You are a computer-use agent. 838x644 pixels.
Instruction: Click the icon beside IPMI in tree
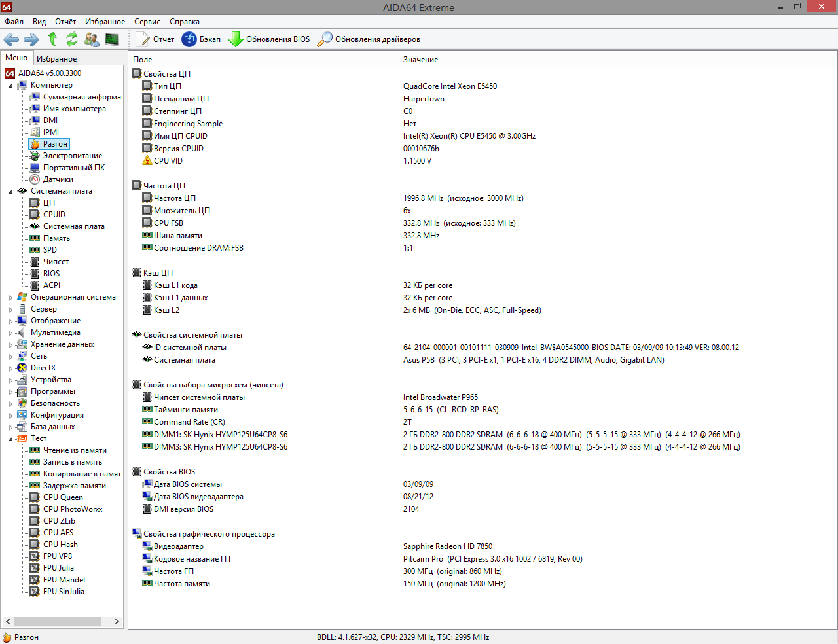[35, 132]
